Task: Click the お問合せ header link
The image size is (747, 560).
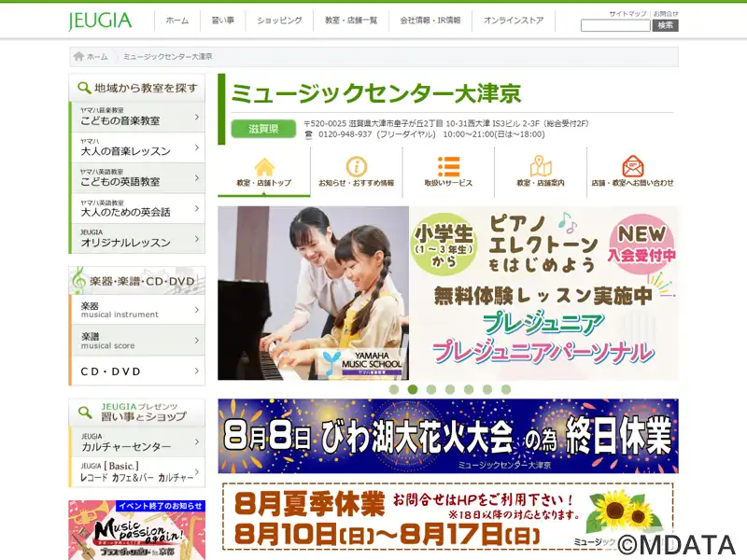Action: pos(666,14)
